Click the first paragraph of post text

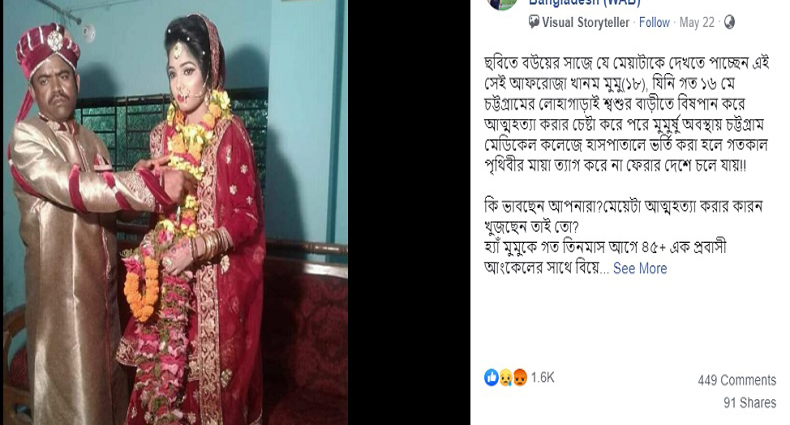pyautogui.click(x=626, y=114)
